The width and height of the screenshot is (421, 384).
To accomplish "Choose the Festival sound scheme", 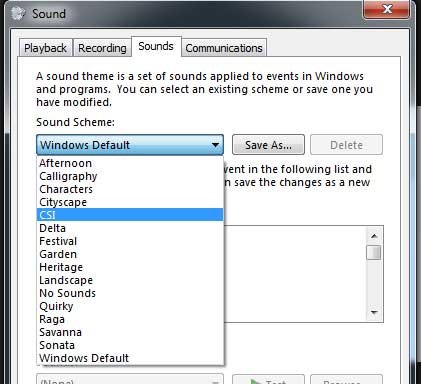I will point(130,241).
